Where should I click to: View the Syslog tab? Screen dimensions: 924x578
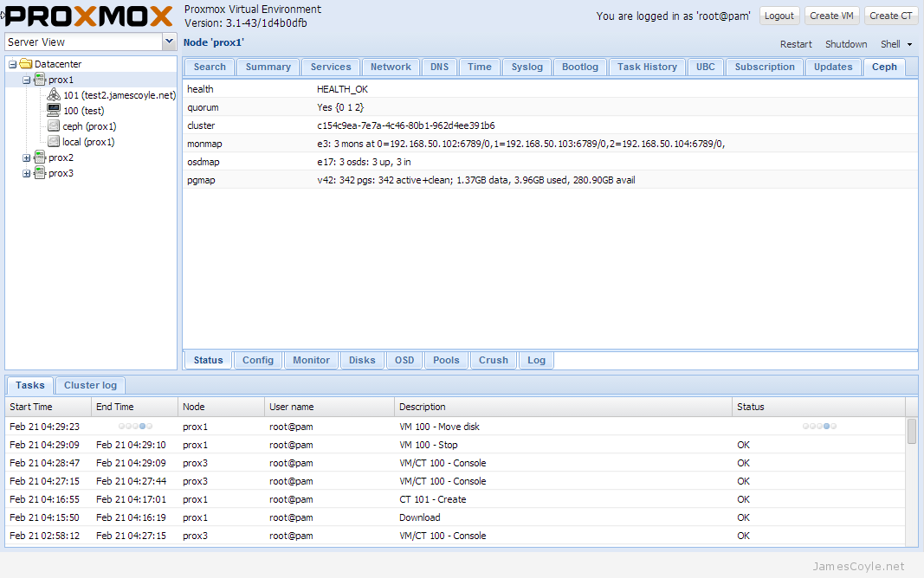coord(527,67)
